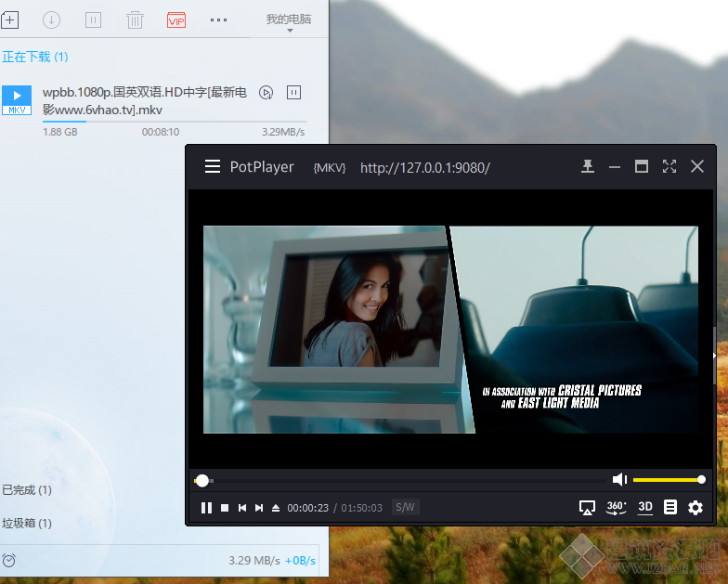Viewport: 728px width, 584px height.
Task: Click the yellow volume slider
Action: [x=669, y=479]
